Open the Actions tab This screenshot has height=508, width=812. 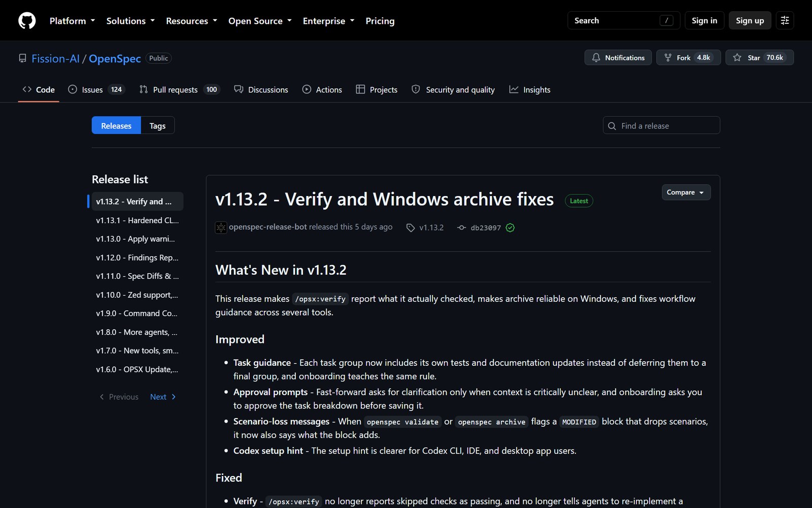point(322,89)
